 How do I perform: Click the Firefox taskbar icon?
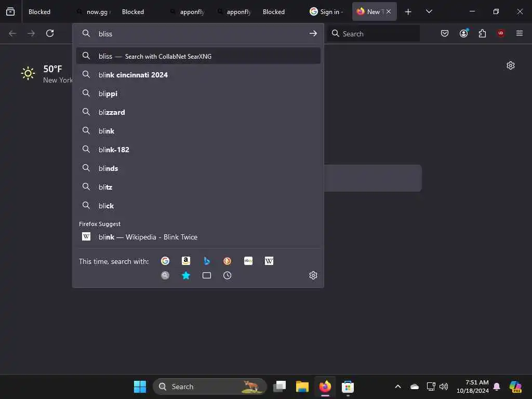(325, 387)
